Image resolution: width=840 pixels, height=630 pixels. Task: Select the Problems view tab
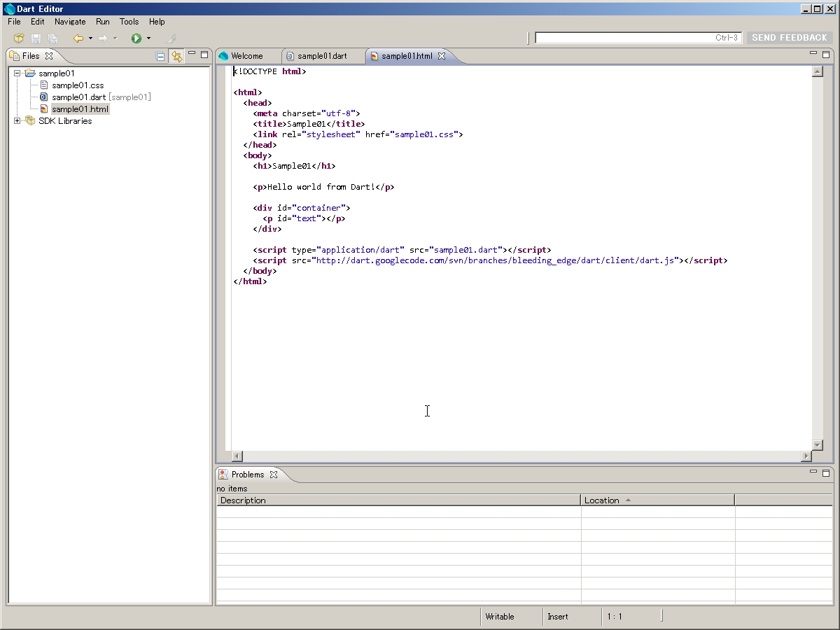coord(248,475)
